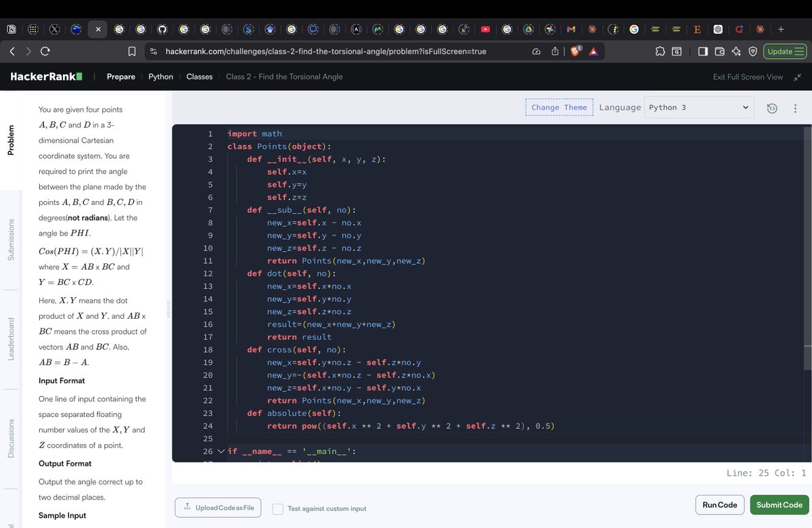Click the tab search icon in toolbar
This screenshot has width=812, height=528.
(x=676, y=51)
